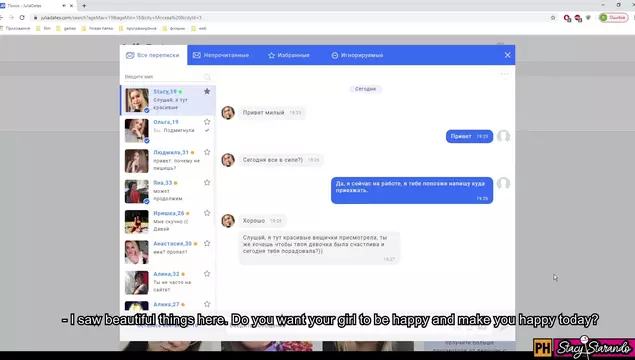Screen dimensions: 635x360
Task: Close the messages dialog with X
Action: click(x=507, y=55)
